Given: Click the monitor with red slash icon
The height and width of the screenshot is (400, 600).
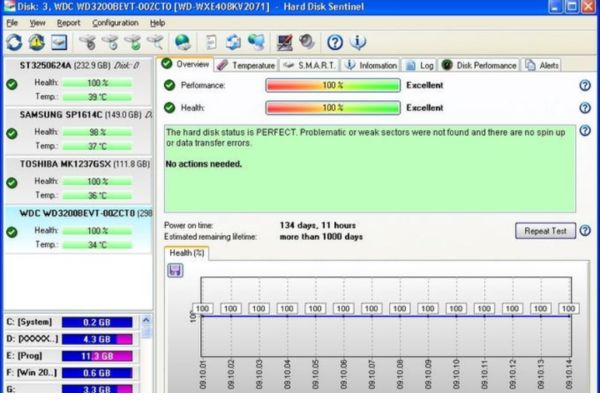Looking at the screenshot, I should pos(284,42).
